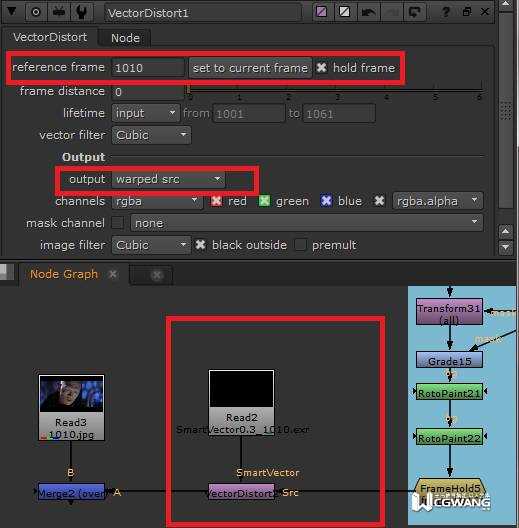Open the channels rgba dropdown

(x=157, y=201)
